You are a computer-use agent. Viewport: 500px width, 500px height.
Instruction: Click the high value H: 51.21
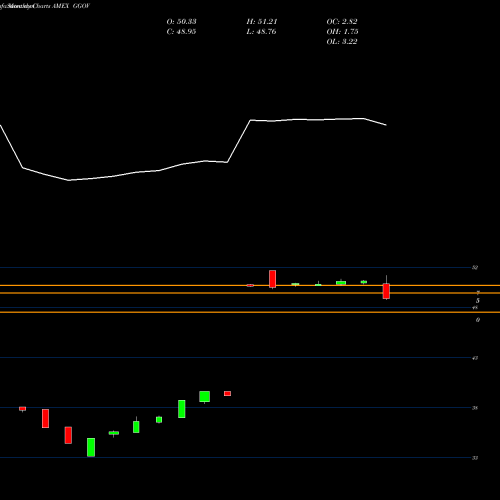tap(262, 22)
